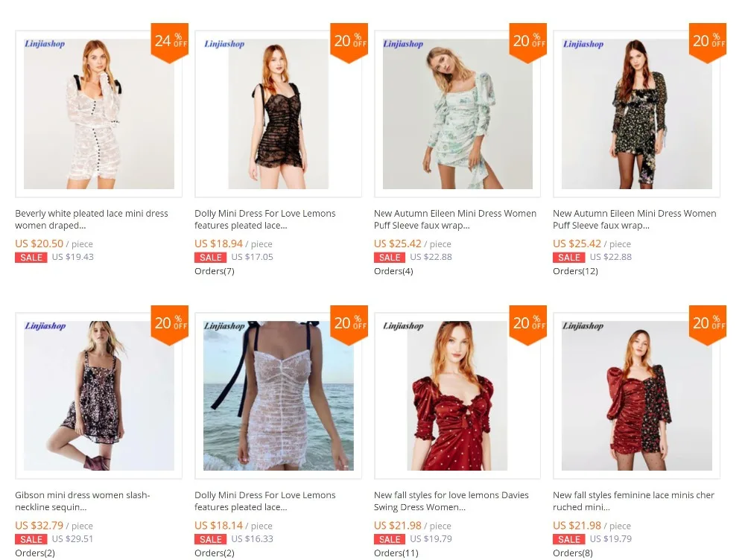745x560 pixels.
Task: Click Orders(12) under the dark floral Eileen dress
Action: [x=575, y=271]
